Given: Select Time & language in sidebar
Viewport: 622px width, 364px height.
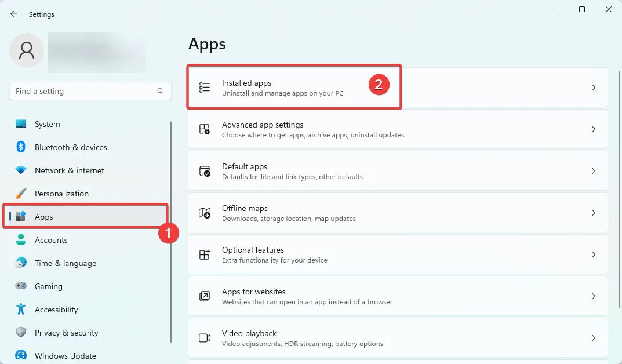Looking at the screenshot, I should [x=66, y=263].
